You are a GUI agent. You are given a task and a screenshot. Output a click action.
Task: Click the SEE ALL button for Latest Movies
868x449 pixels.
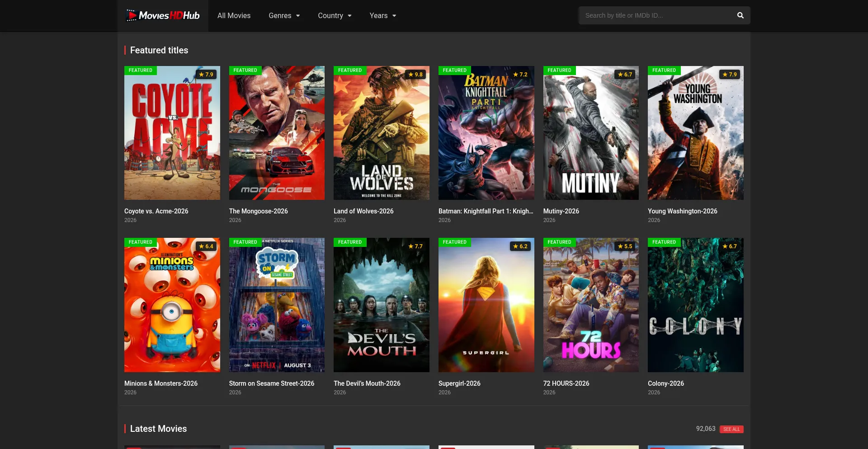pyautogui.click(x=731, y=429)
